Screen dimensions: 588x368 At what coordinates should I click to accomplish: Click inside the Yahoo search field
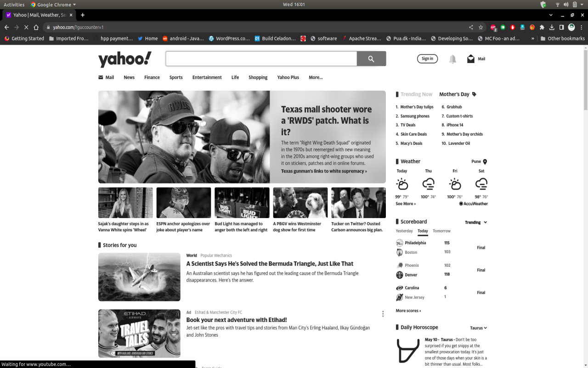click(261, 58)
